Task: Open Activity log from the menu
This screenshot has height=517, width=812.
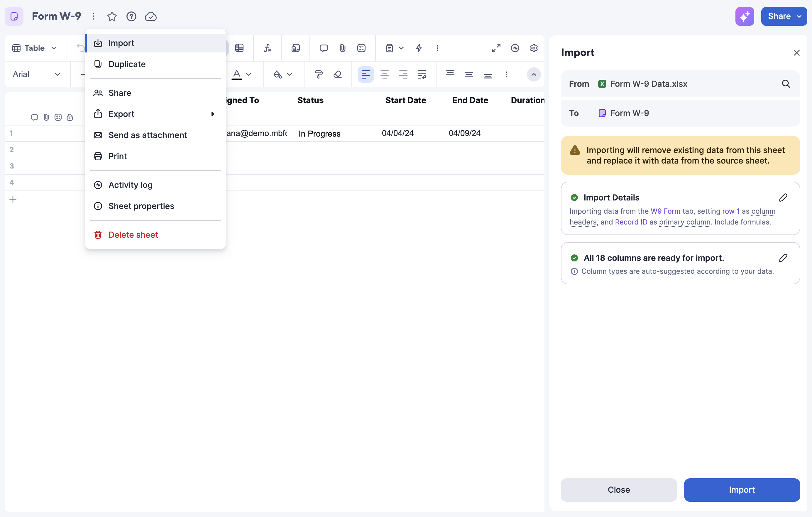Action: [156, 185]
